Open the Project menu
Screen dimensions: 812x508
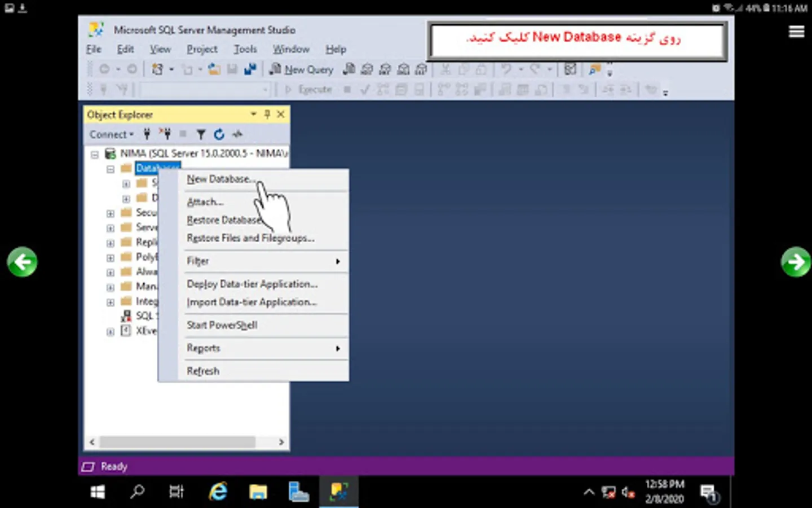click(202, 49)
